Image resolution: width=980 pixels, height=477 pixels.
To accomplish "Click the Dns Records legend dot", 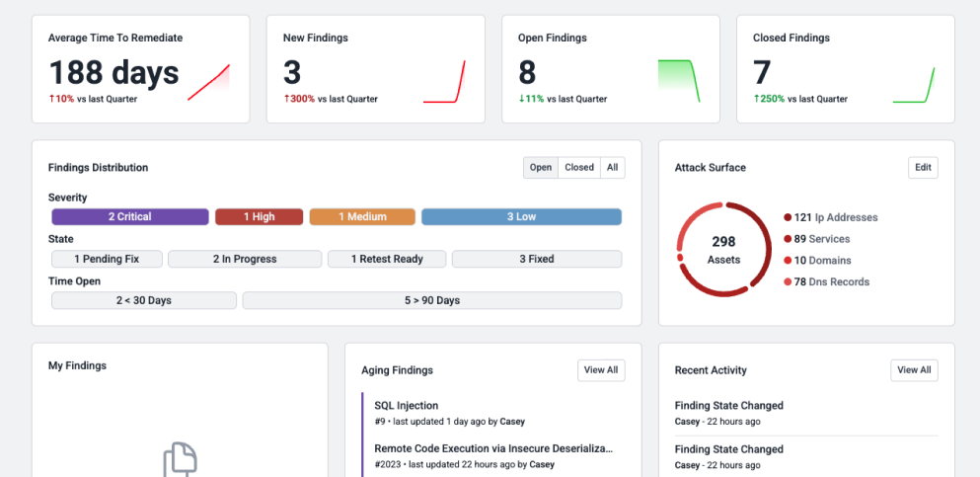I will click(788, 281).
